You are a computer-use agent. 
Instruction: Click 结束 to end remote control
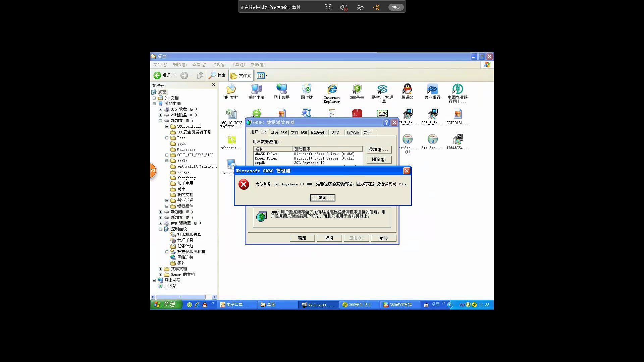396,7
